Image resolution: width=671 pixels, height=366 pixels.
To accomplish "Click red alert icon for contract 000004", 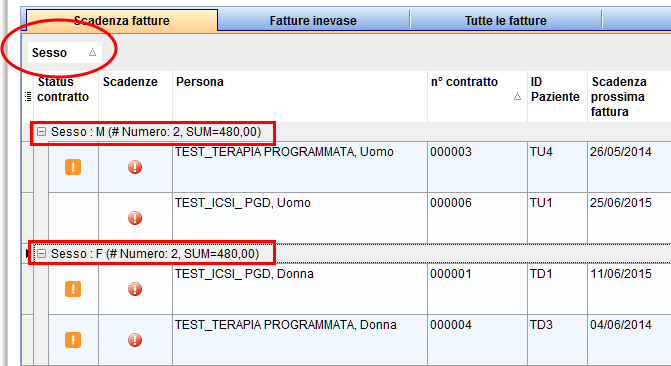I will (135, 340).
